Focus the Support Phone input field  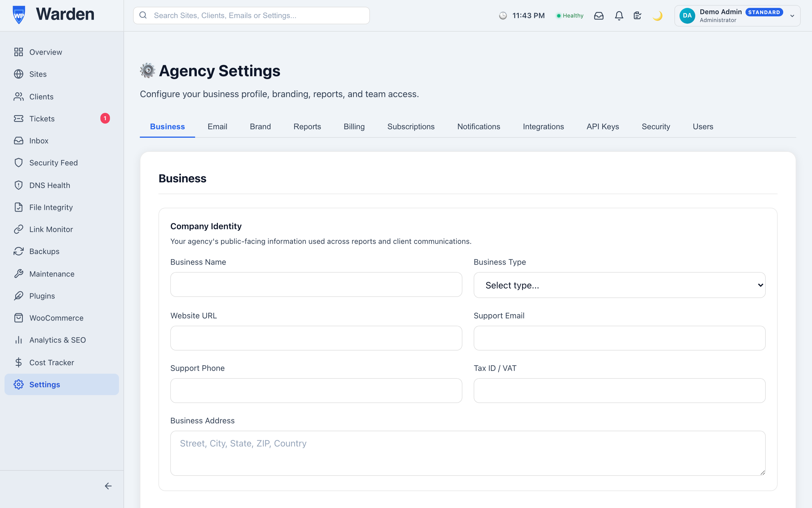click(x=316, y=390)
